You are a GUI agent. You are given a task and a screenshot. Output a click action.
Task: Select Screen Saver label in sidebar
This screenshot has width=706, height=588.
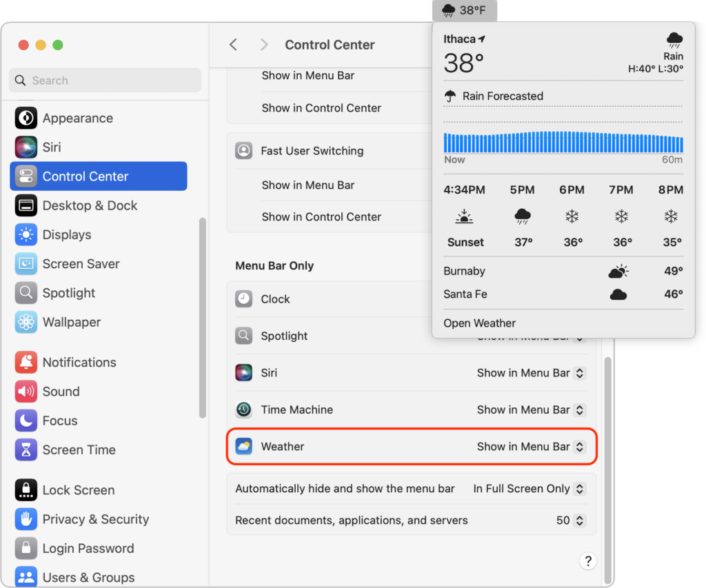pyautogui.click(x=81, y=264)
